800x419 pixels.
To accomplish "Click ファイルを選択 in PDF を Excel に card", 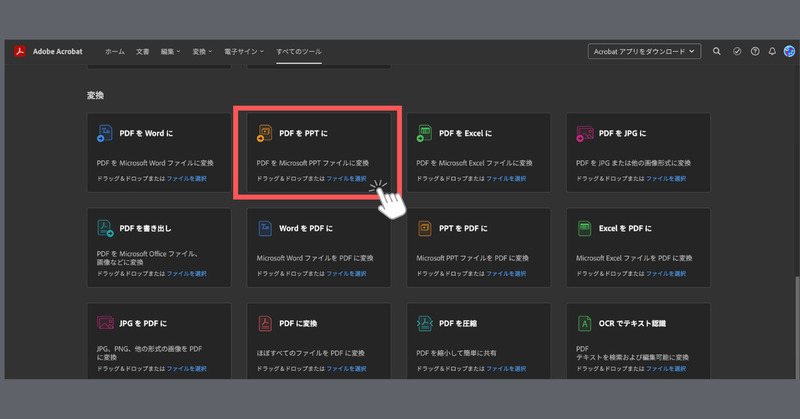I will click(x=506, y=179).
